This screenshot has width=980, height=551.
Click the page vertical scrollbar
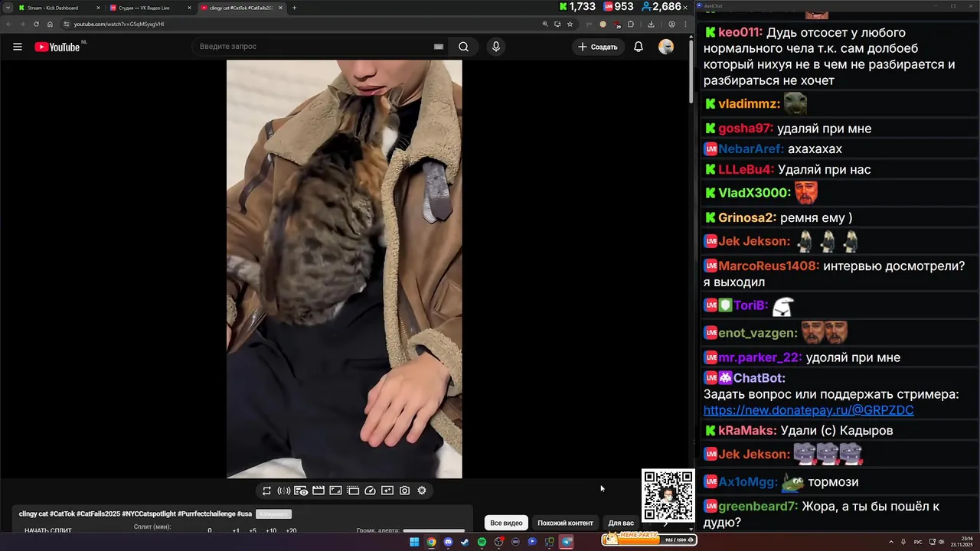[690, 73]
